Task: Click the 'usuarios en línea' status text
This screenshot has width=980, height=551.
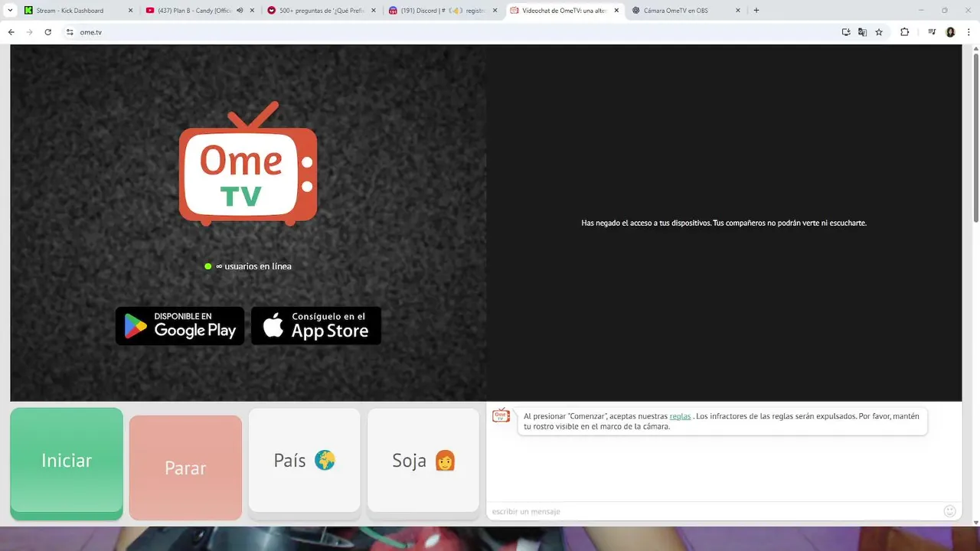Action: 253,266
